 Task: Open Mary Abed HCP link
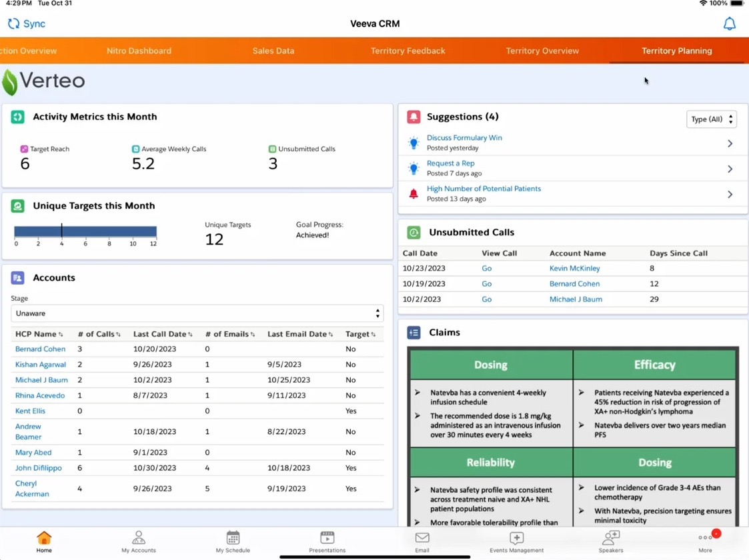33,453
